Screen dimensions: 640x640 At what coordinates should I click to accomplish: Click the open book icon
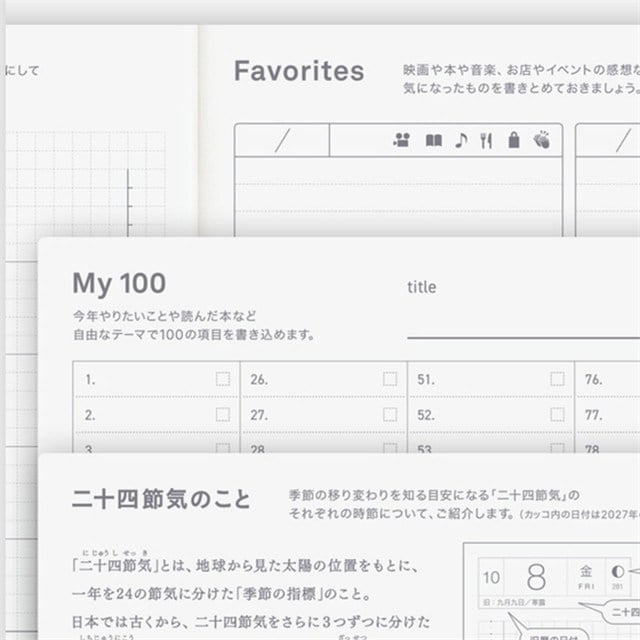click(433, 140)
